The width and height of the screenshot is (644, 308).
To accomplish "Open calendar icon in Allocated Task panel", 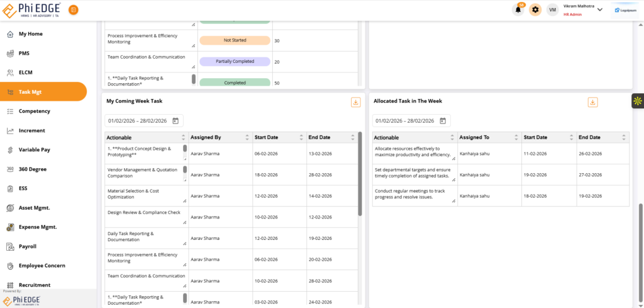I will (x=443, y=121).
